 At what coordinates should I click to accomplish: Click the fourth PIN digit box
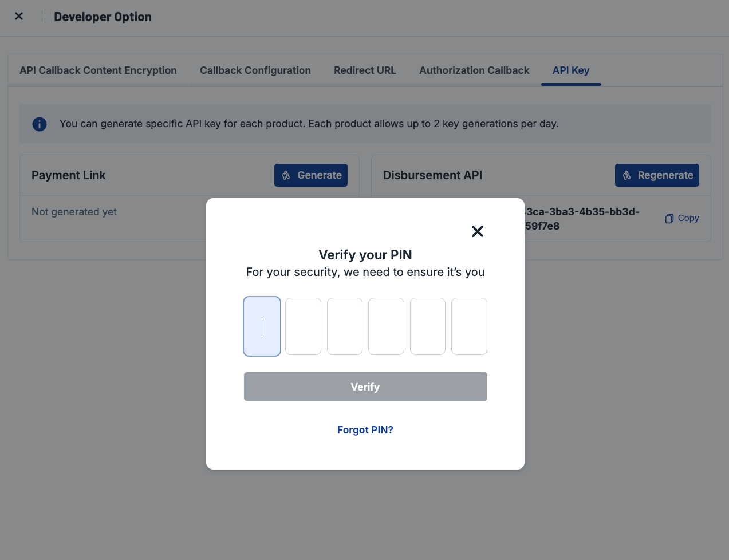coord(386,326)
